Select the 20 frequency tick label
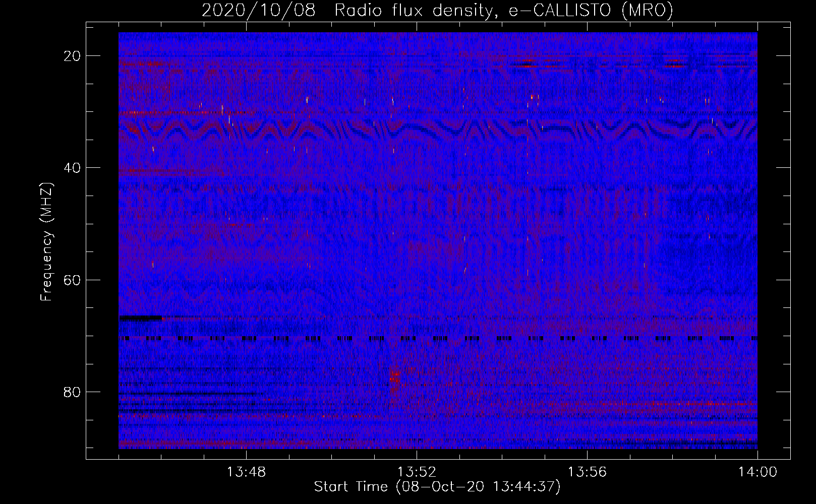The width and height of the screenshot is (816, 504). pyautogui.click(x=72, y=56)
